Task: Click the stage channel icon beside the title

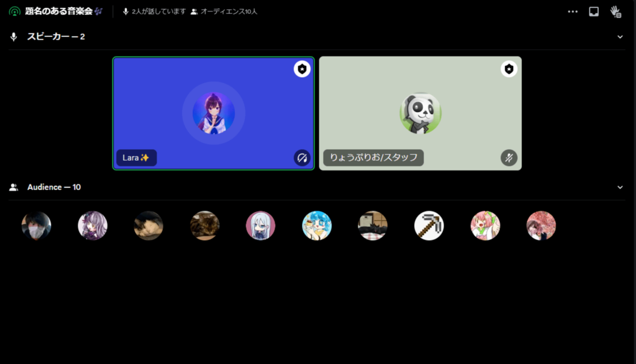Action: 15,12
